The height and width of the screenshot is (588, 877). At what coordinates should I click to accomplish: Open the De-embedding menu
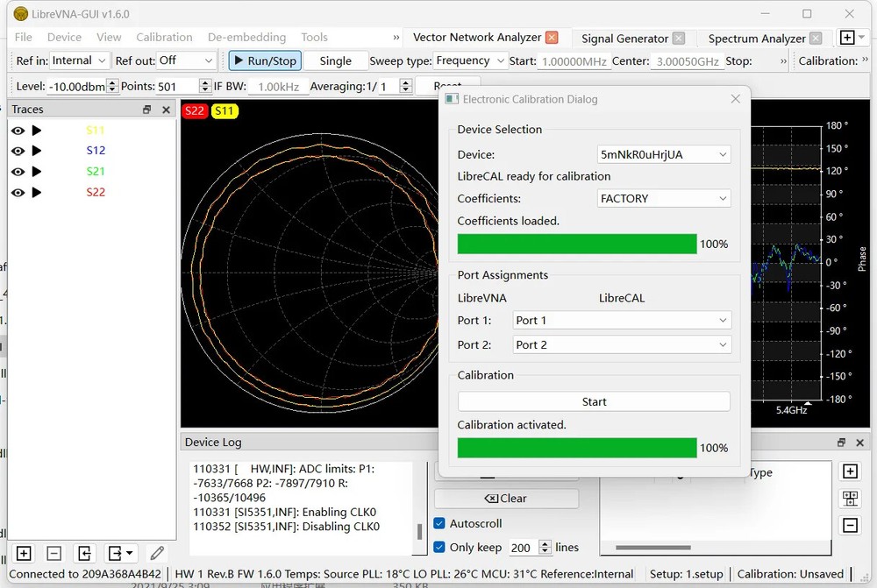pyautogui.click(x=246, y=37)
